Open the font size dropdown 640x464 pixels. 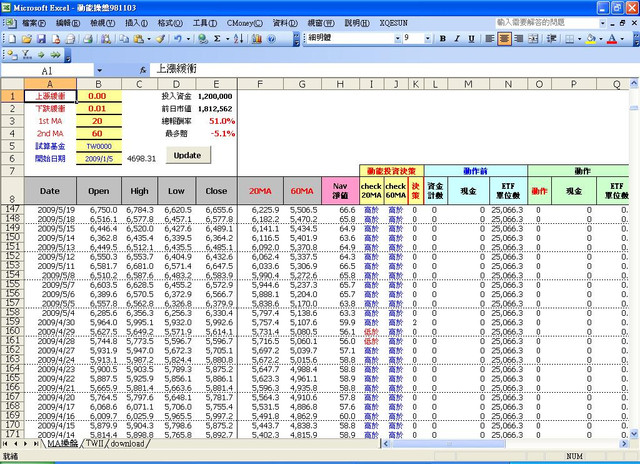(430, 38)
